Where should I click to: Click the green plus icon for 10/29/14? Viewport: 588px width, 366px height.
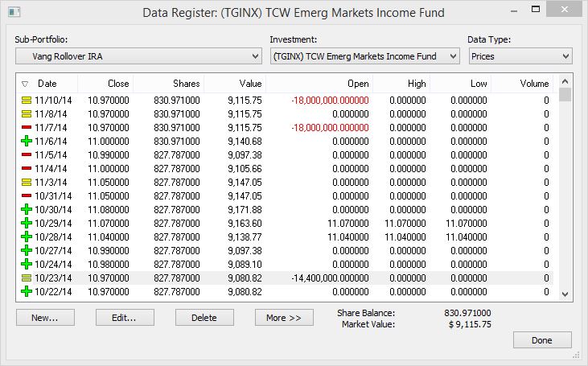27,223
